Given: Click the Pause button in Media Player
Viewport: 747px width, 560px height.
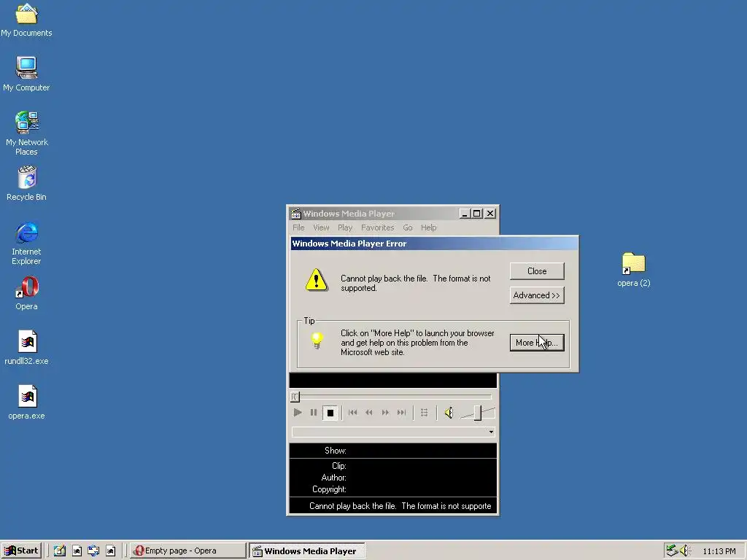Looking at the screenshot, I should (314, 413).
